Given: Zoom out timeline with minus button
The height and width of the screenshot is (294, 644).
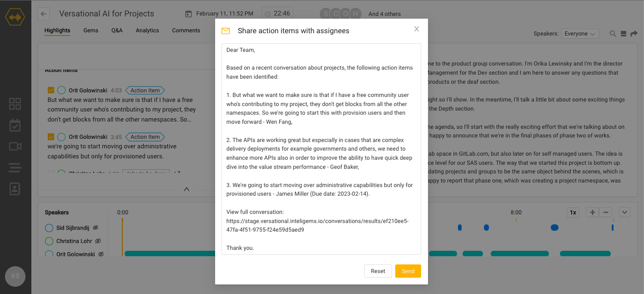Looking at the screenshot, I should [x=605, y=212].
